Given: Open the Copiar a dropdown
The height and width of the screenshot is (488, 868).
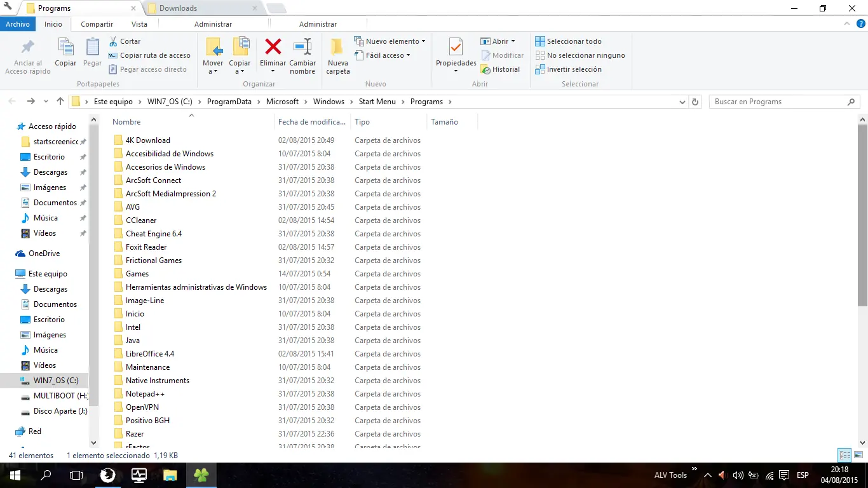Looking at the screenshot, I should coord(240,56).
